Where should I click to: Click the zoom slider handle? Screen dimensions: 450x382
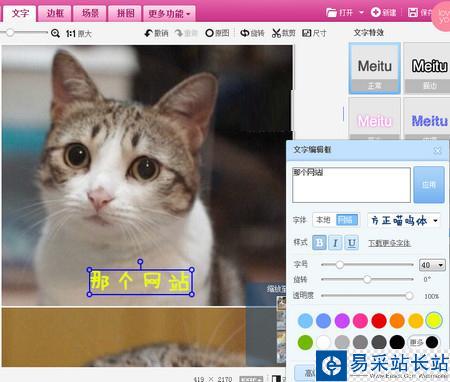click(x=10, y=32)
